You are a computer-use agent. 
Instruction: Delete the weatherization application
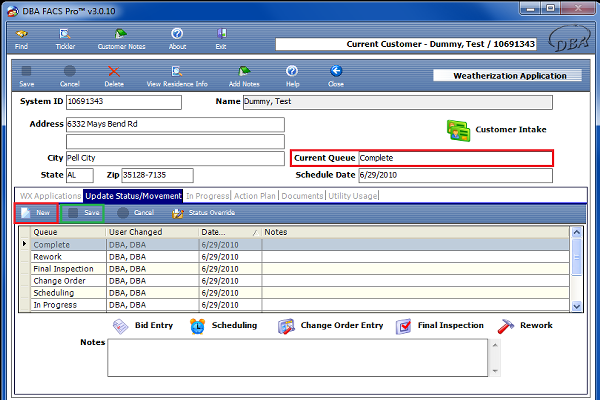[x=114, y=76]
